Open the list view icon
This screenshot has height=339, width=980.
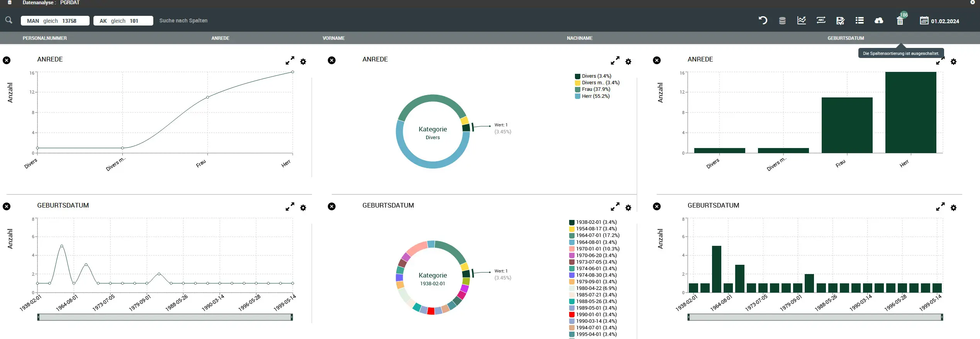point(859,20)
